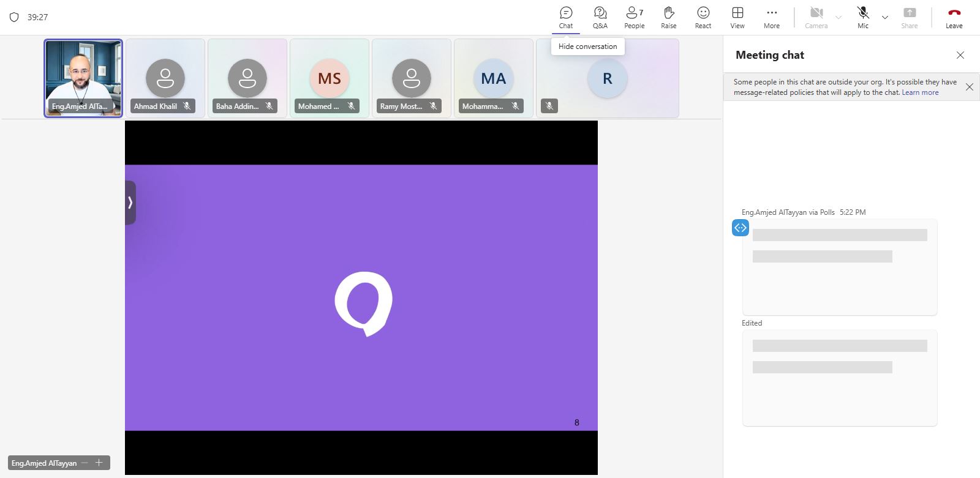
Task: Select Mohamed MS participant tile
Action: pyautogui.click(x=330, y=78)
